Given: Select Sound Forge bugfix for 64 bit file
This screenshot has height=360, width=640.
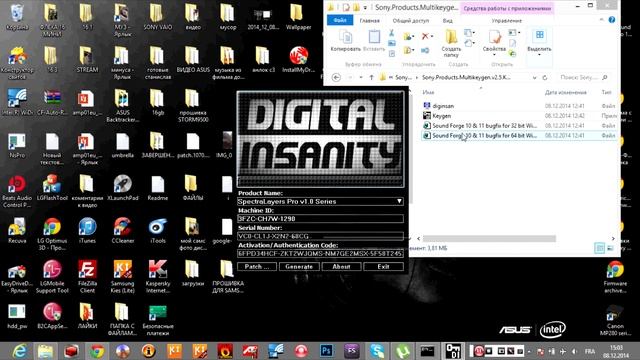Looking at the screenshot, I should (x=484, y=135).
